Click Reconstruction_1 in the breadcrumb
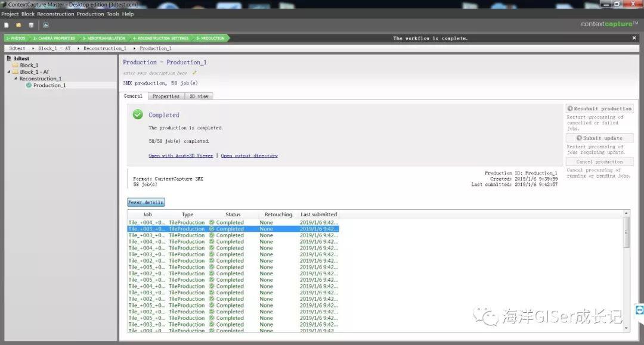644x345 pixels. click(105, 48)
